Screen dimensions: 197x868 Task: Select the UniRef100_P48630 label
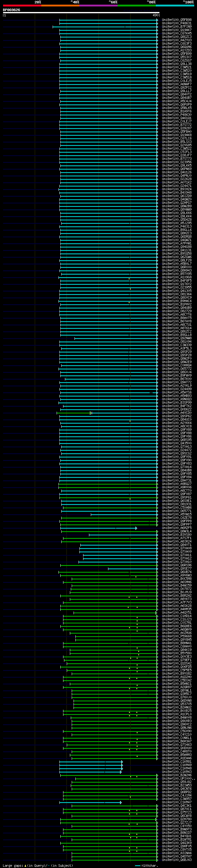pyautogui.click(x=177, y=115)
